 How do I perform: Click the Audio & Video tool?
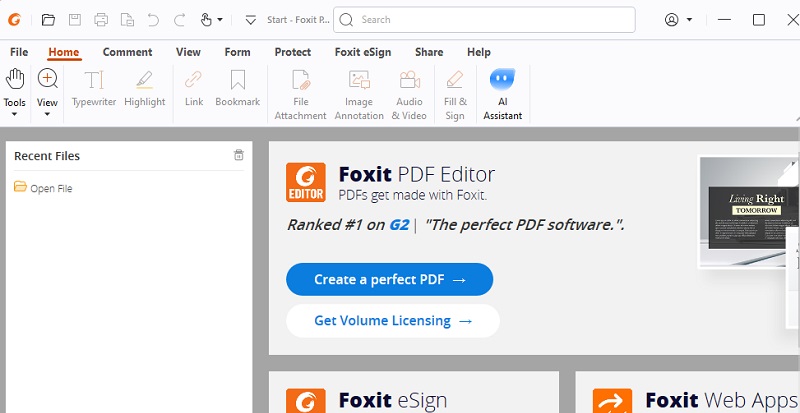coord(409,95)
